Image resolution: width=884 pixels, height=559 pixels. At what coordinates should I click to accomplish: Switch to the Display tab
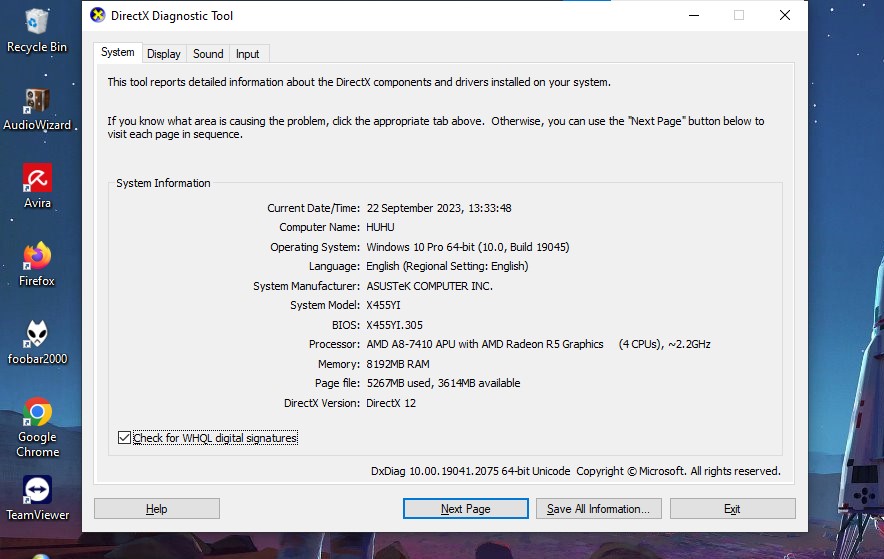[x=163, y=54]
